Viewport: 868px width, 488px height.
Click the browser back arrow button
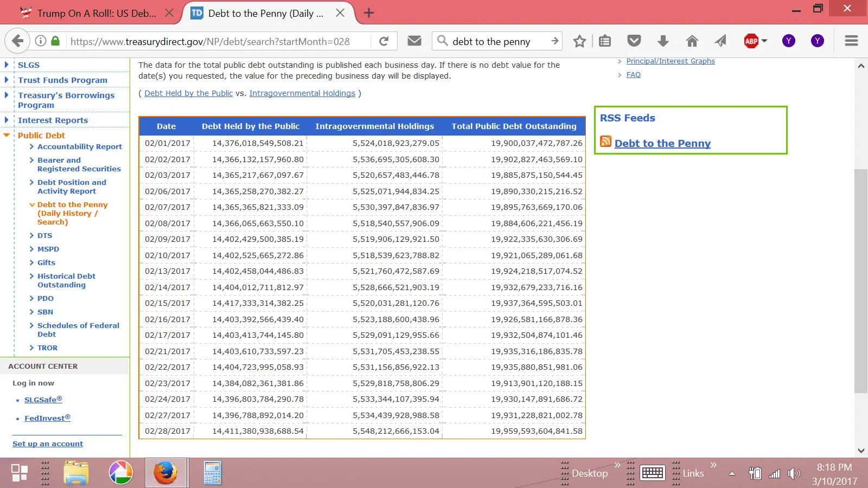(17, 41)
